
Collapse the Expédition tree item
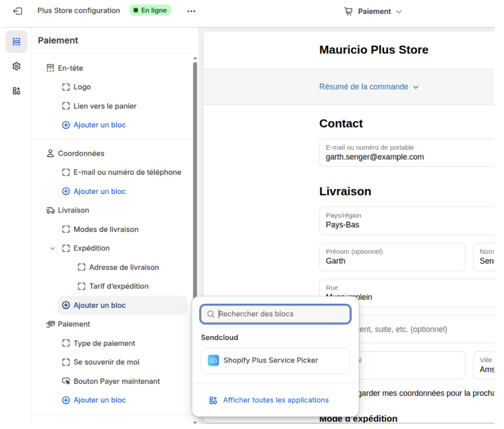click(x=52, y=249)
